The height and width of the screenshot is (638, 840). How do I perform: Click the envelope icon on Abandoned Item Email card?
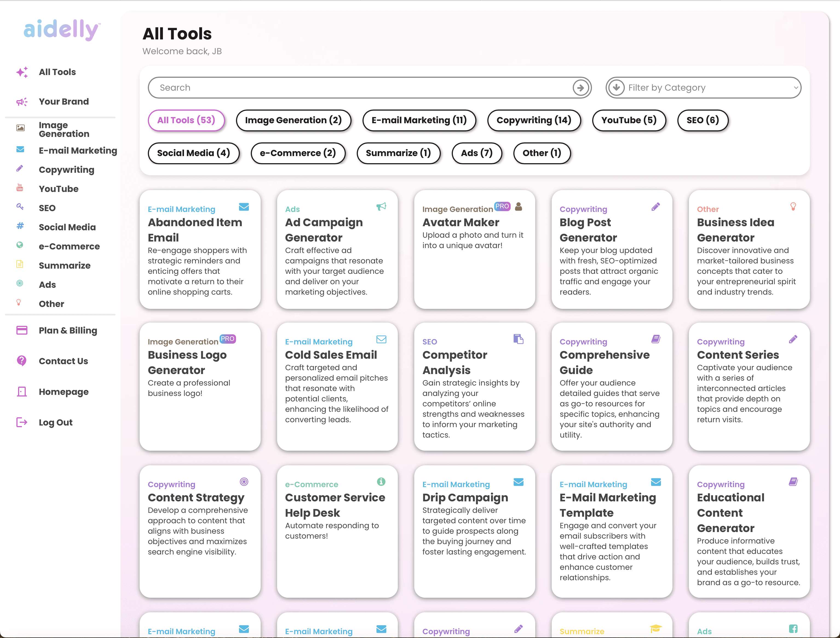pyautogui.click(x=244, y=207)
